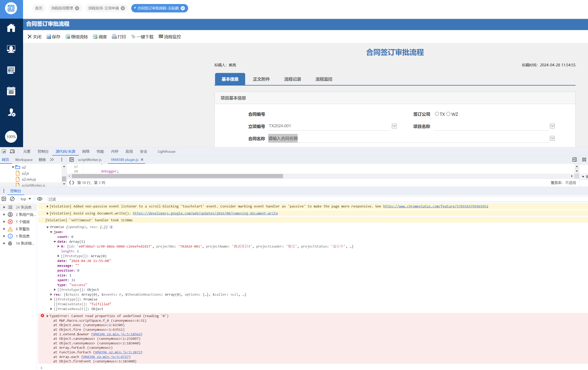Click the edit icon beside 立项编号 field

pos(394,126)
